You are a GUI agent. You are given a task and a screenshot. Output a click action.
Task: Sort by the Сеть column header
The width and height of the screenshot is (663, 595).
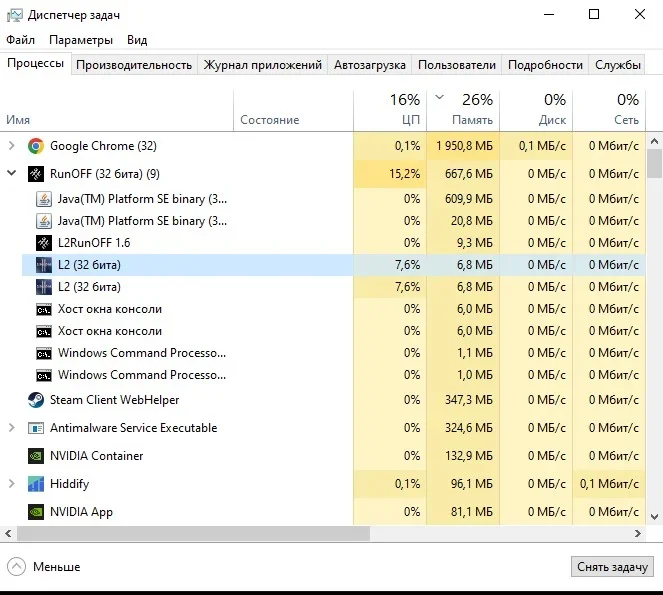click(x=609, y=110)
